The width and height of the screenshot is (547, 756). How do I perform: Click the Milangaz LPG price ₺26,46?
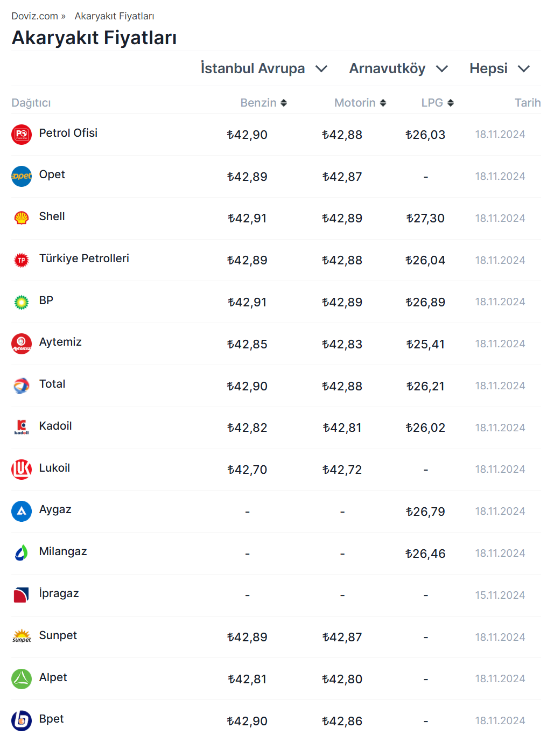pyautogui.click(x=425, y=554)
